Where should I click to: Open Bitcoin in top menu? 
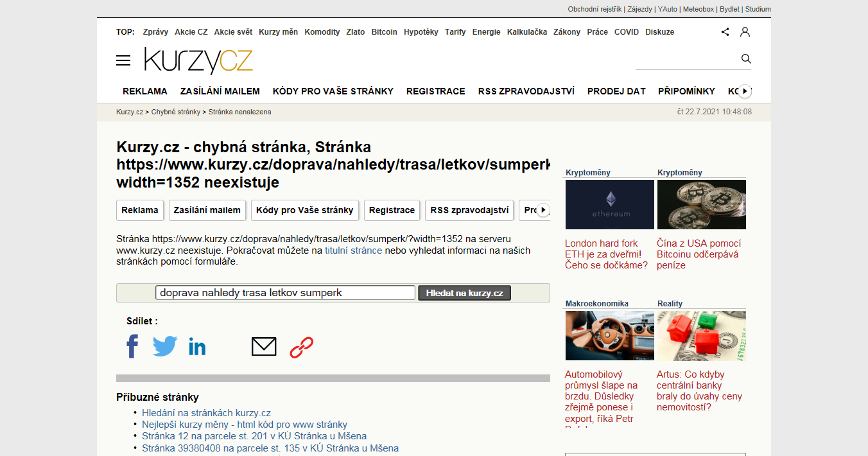(x=385, y=32)
